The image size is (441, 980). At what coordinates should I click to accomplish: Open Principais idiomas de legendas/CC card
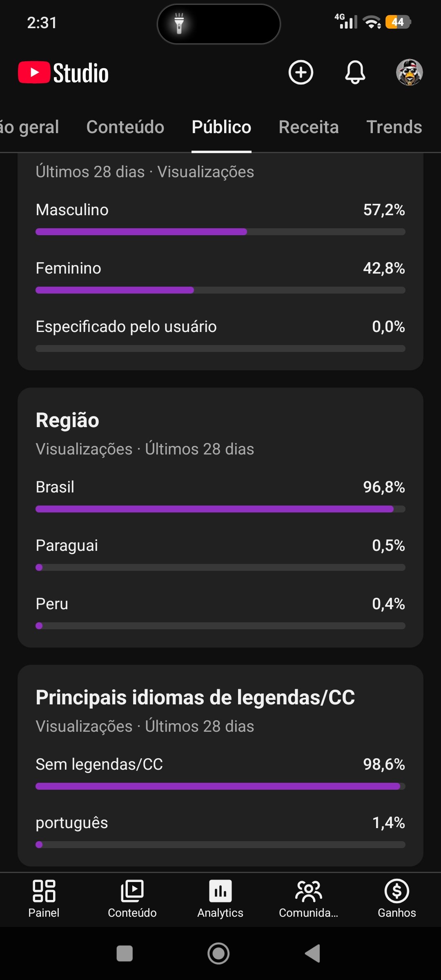[x=195, y=697]
